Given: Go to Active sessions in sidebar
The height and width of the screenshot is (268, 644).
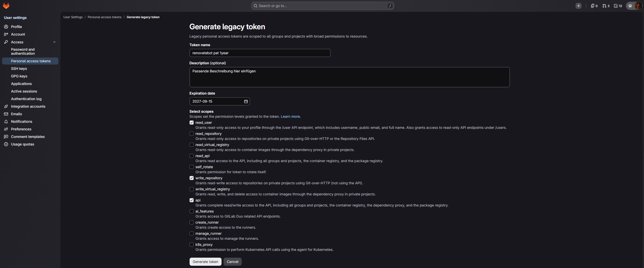Looking at the screenshot, I should 24,91.
